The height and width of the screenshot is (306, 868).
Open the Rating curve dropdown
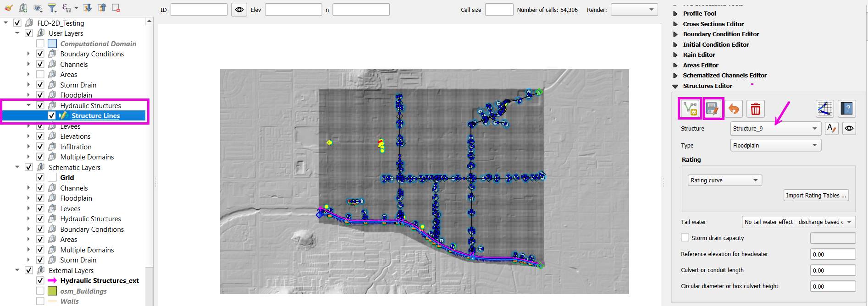(724, 180)
